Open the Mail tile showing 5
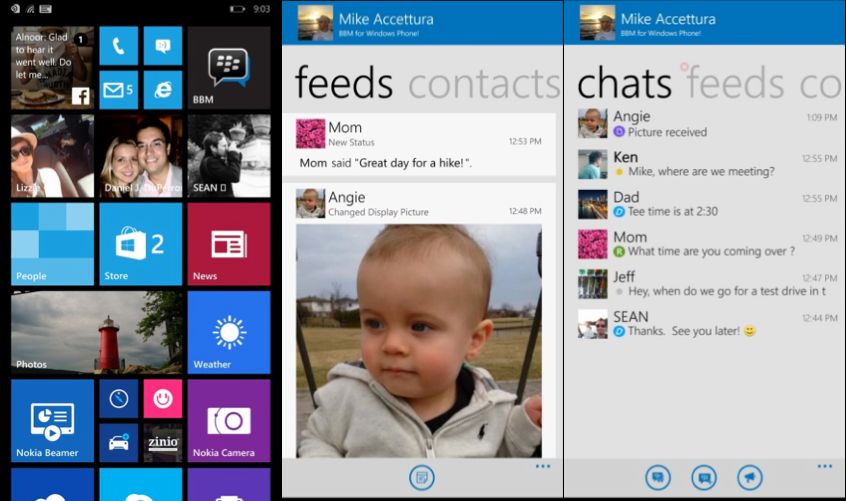This screenshot has width=846, height=501. tap(119, 90)
